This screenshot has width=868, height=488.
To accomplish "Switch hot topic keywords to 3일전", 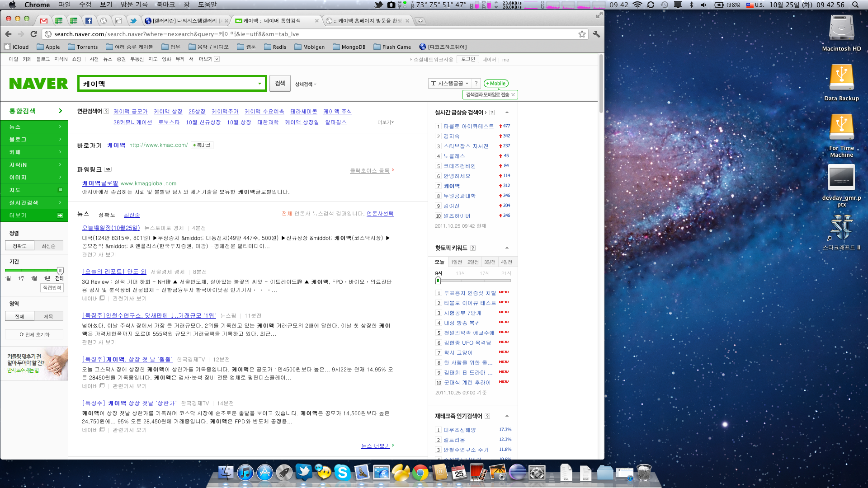I will pos(490,262).
